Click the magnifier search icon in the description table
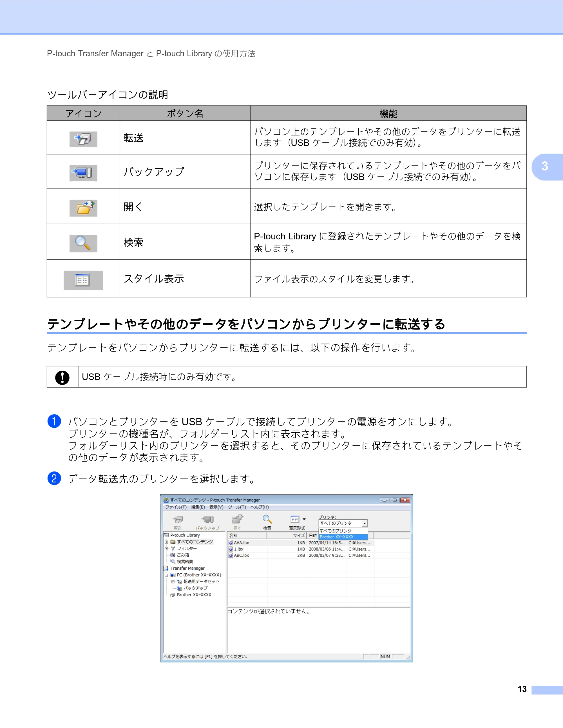Screen dimensions: 563x728 pos(83,243)
